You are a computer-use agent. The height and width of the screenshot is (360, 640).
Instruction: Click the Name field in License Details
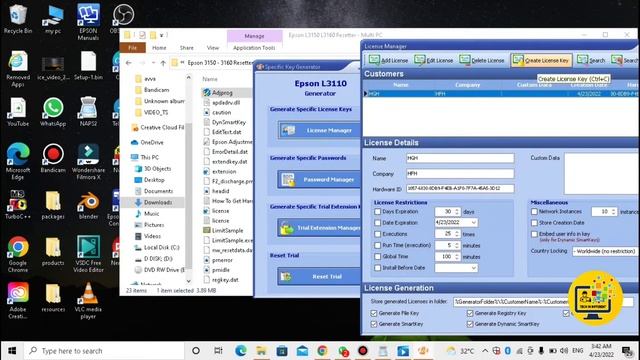(x=460, y=158)
